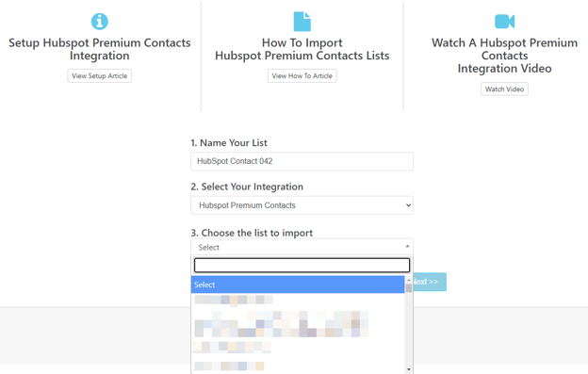588x374 pixels.
Task: Click the Name Your List input field
Action: tap(302, 161)
